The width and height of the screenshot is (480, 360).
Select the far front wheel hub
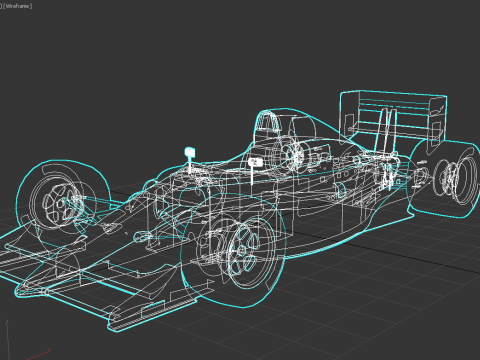pyautogui.click(x=60, y=203)
